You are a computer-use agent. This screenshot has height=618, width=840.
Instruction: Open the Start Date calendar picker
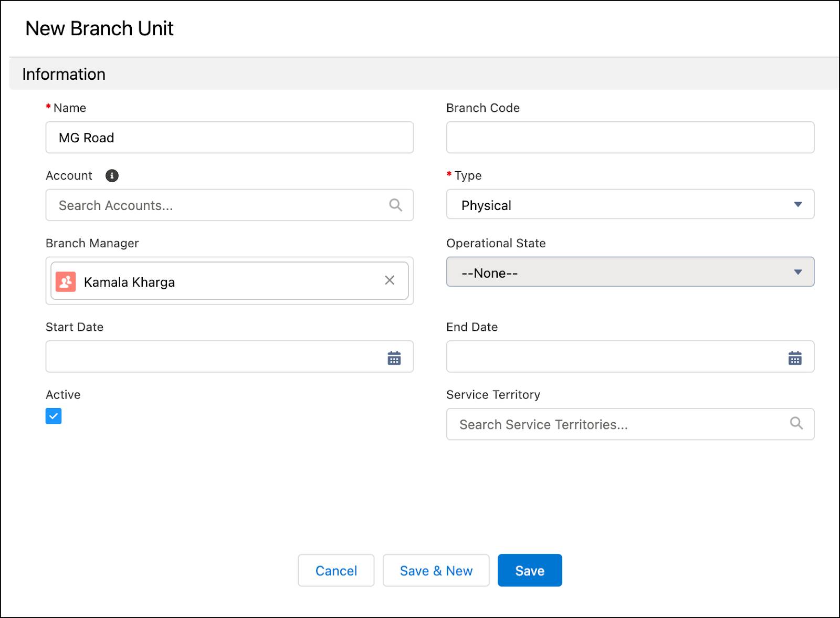click(x=394, y=358)
